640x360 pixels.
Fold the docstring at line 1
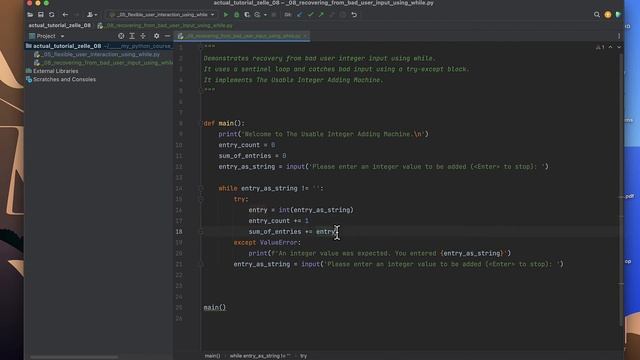click(201, 47)
